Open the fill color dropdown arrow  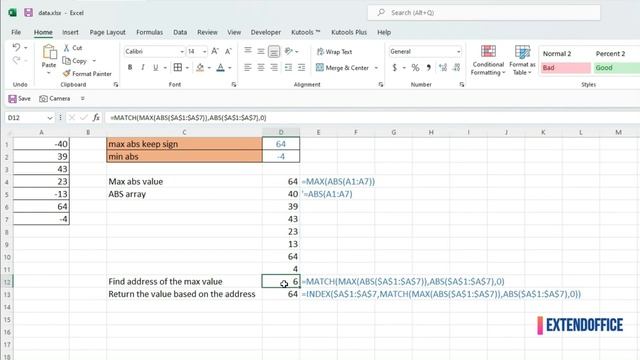209,68
